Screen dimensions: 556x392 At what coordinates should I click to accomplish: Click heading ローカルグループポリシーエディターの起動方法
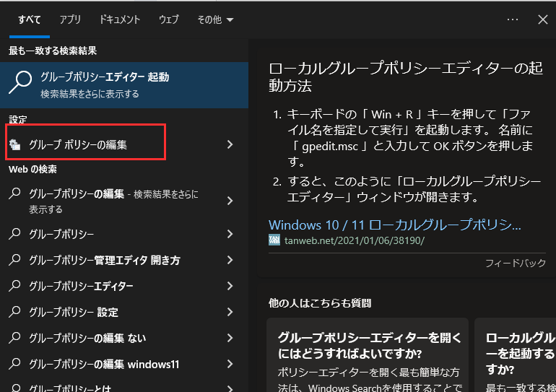coord(406,77)
